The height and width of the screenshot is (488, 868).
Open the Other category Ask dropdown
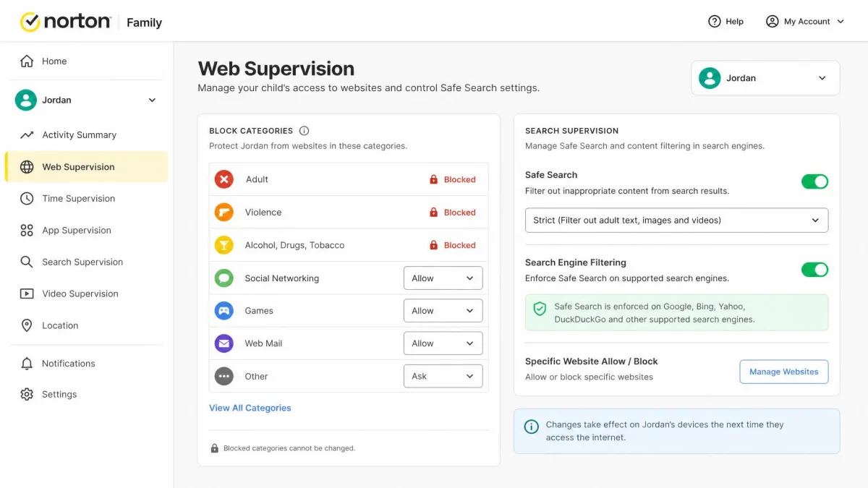(443, 377)
